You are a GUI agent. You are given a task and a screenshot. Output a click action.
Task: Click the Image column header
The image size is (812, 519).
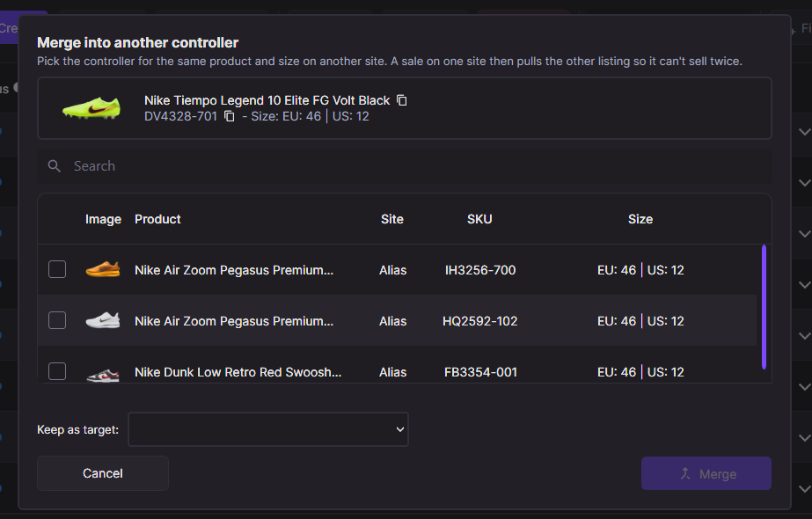coord(103,219)
